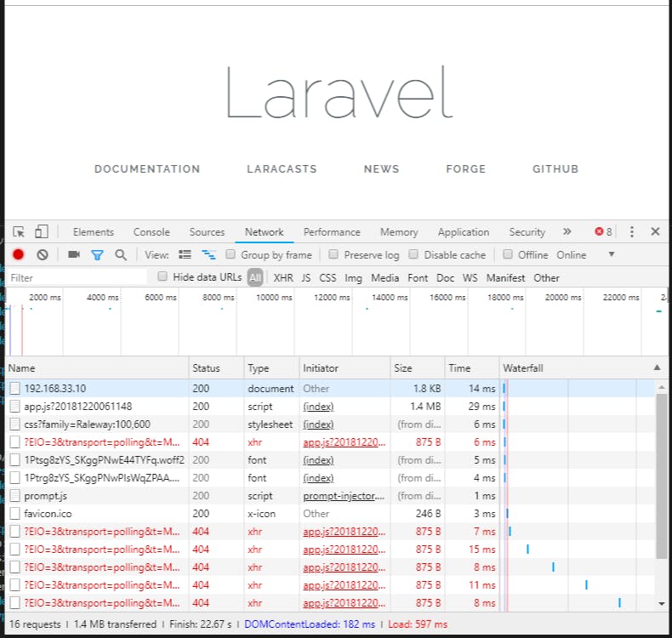Filter requests by CSS
Viewport: 672px width, 638px height.
tap(327, 278)
